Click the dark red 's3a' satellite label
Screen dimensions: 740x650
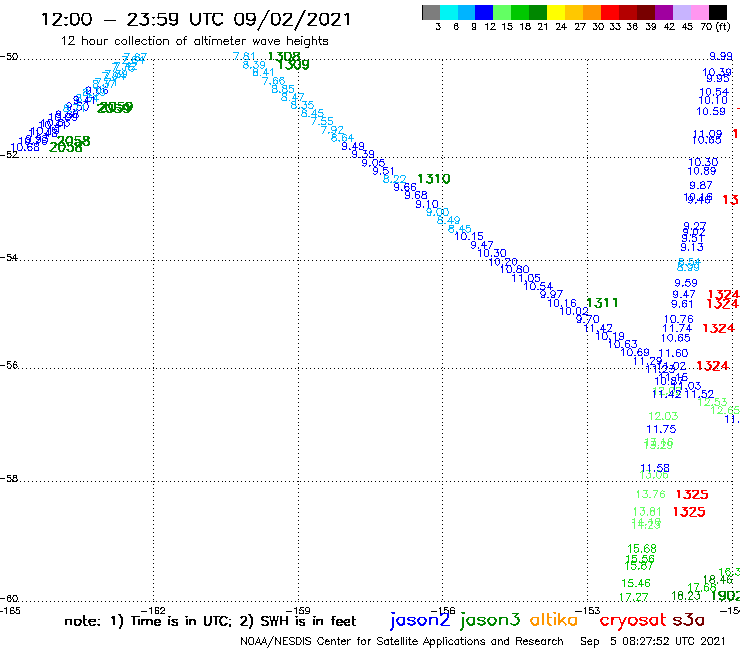tap(688, 620)
